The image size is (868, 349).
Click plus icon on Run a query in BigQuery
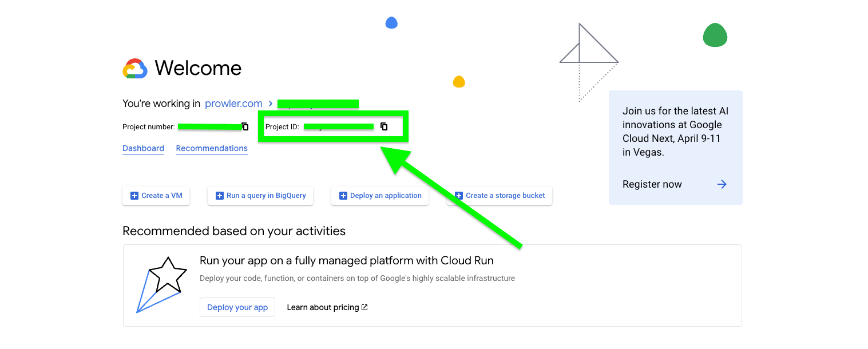pos(219,196)
